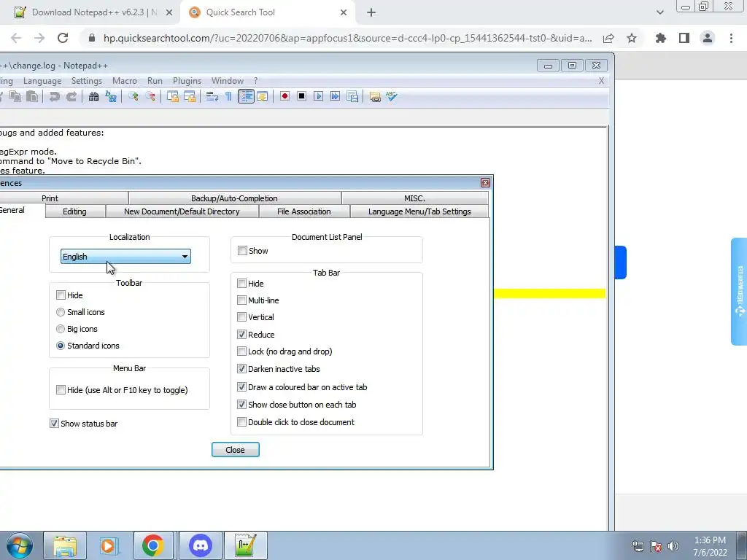Open New Document/Default Directory tab
This screenshot has height=560, width=747.
point(182,211)
